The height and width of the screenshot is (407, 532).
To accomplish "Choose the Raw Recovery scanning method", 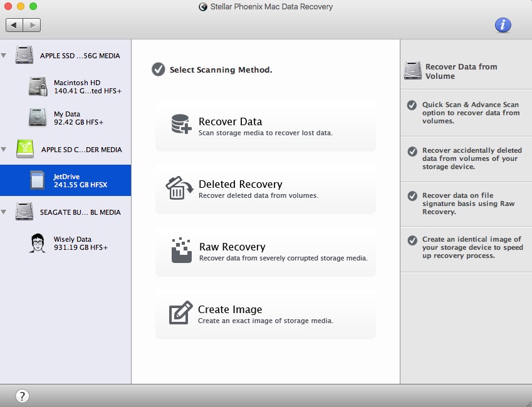I will point(266,252).
